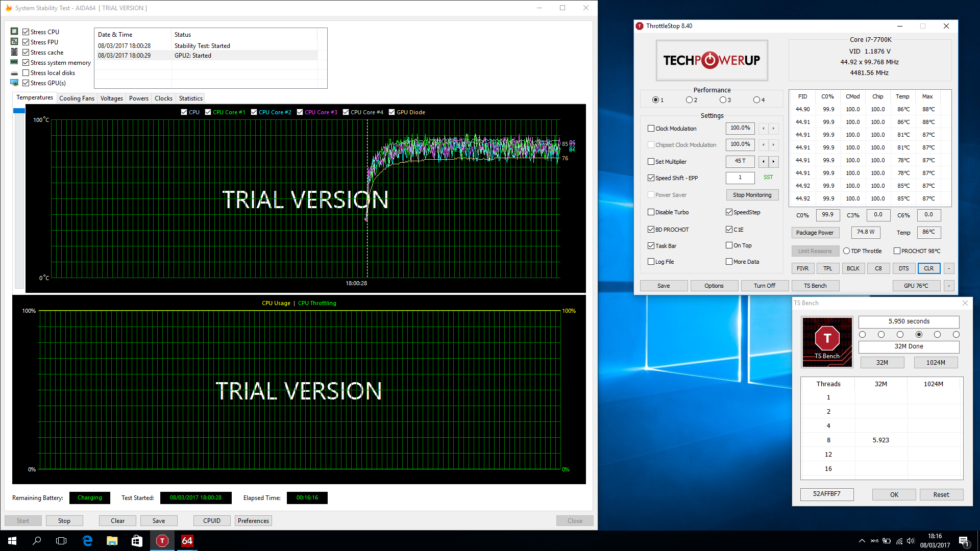
Task: Open volume control in system tray
Action: point(912,541)
